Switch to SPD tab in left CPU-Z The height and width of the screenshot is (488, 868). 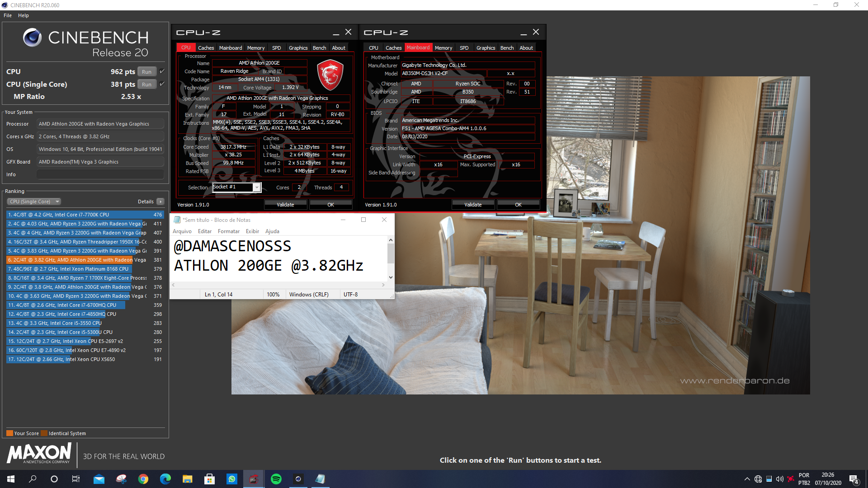pyautogui.click(x=277, y=48)
